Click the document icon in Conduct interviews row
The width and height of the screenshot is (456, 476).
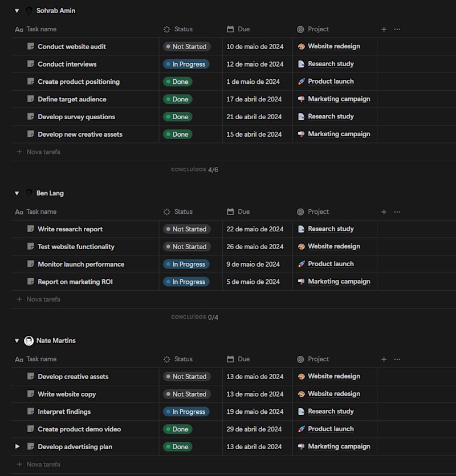click(301, 64)
